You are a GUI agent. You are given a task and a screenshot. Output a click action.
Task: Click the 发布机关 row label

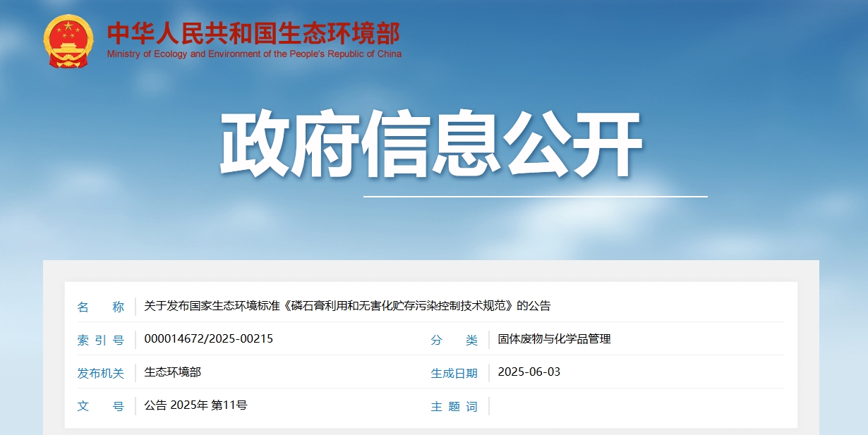coord(100,373)
